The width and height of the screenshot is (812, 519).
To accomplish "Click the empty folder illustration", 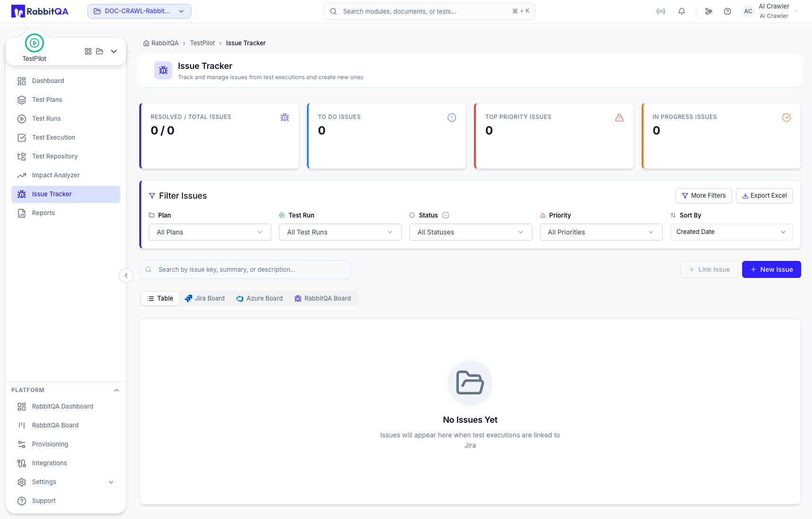I will pos(470,383).
